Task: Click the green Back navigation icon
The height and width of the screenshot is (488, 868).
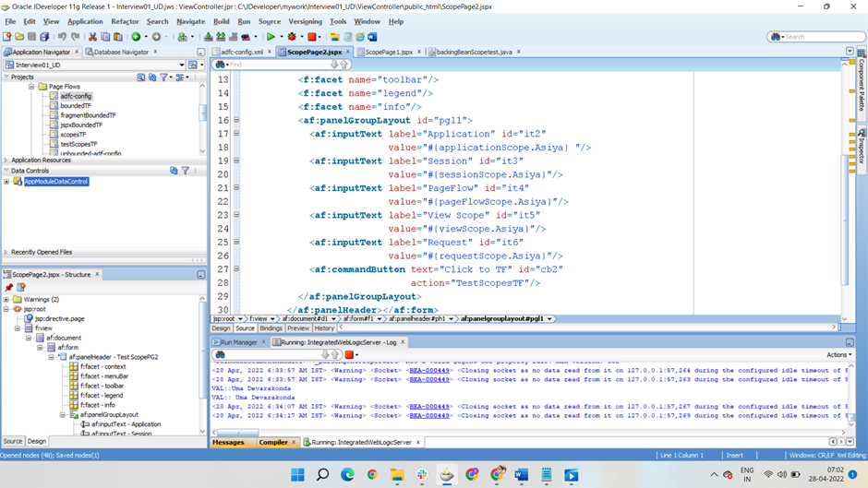Action: pos(136,37)
